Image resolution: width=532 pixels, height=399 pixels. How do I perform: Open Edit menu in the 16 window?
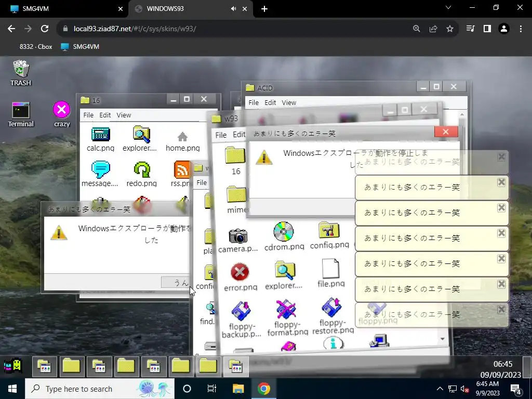[105, 115]
